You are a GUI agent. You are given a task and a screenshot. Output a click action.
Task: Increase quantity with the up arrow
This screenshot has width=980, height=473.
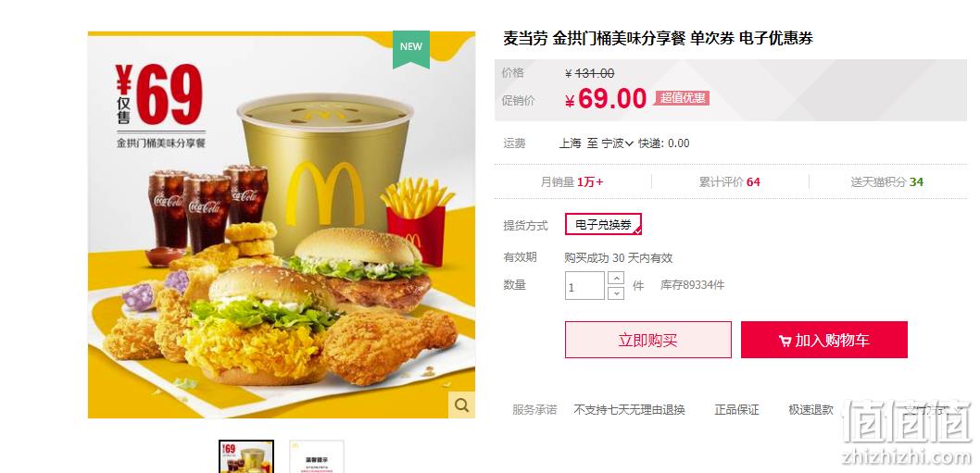coord(616,278)
